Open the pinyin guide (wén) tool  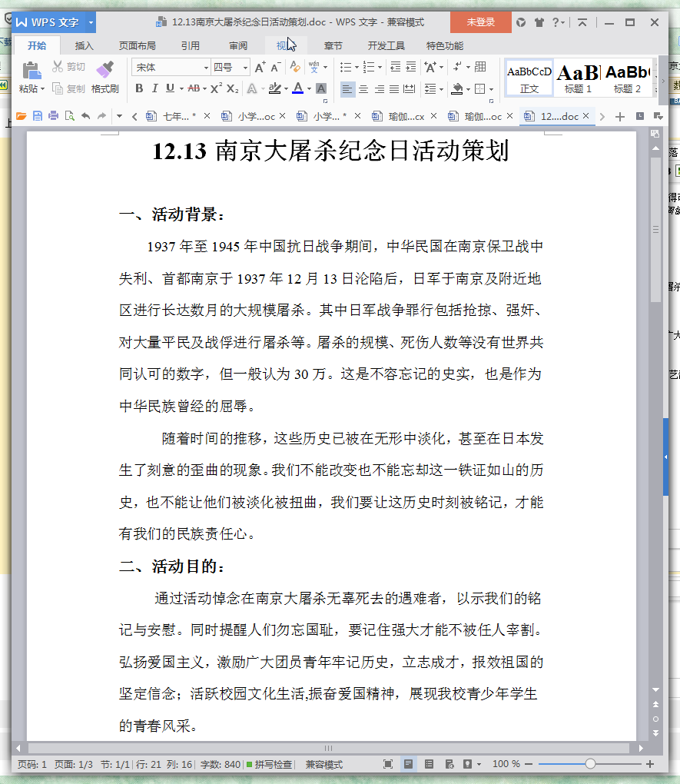[x=314, y=67]
